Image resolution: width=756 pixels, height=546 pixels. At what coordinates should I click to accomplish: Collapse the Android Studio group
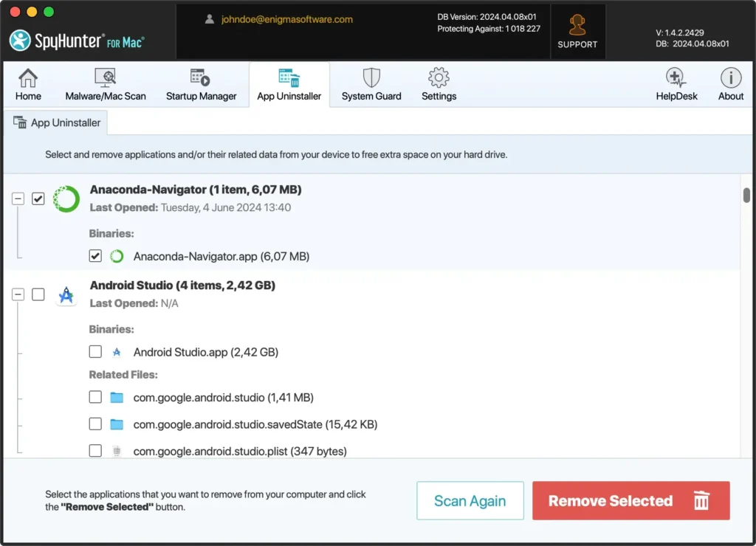18,294
